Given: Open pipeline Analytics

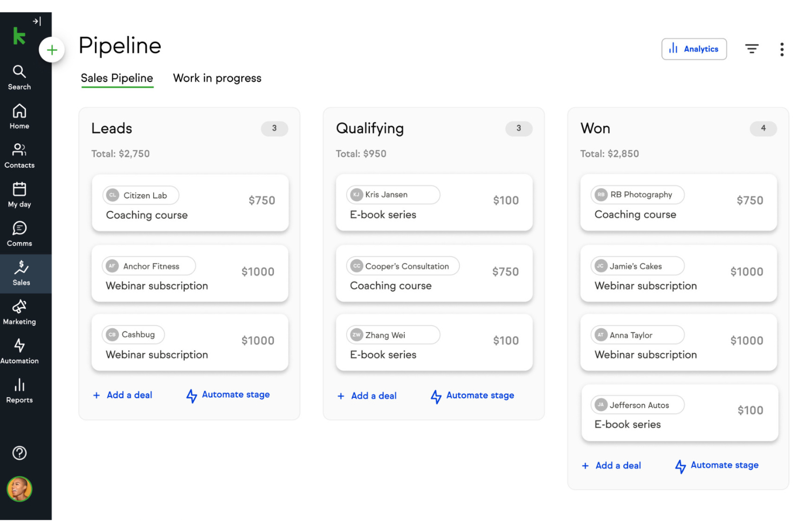Looking at the screenshot, I should (694, 49).
